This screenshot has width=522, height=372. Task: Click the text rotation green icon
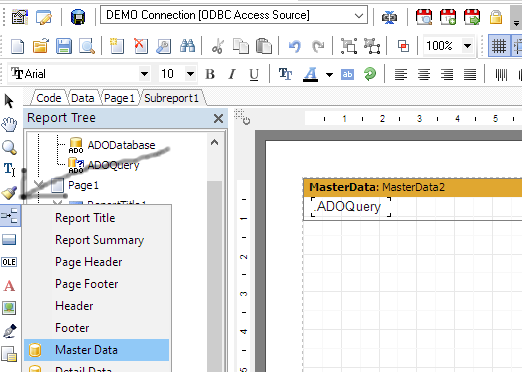(370, 74)
